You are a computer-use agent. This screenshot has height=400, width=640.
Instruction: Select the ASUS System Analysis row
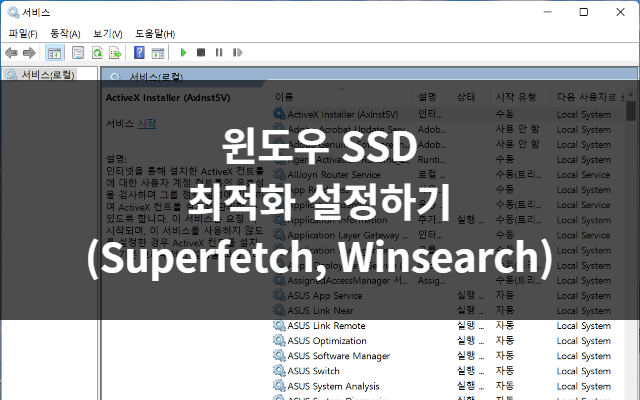click(448, 386)
